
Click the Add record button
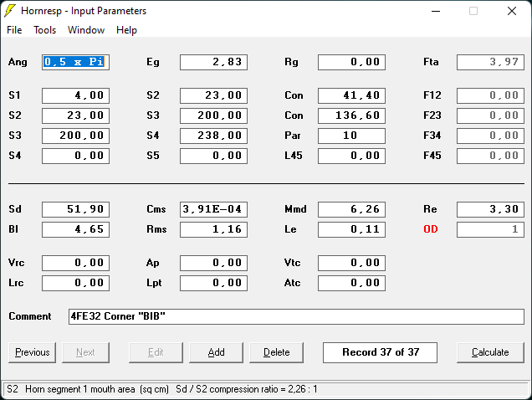(216, 352)
